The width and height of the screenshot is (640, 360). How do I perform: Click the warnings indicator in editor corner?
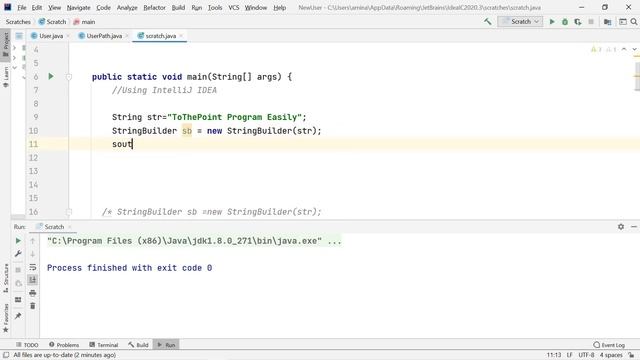604,49
